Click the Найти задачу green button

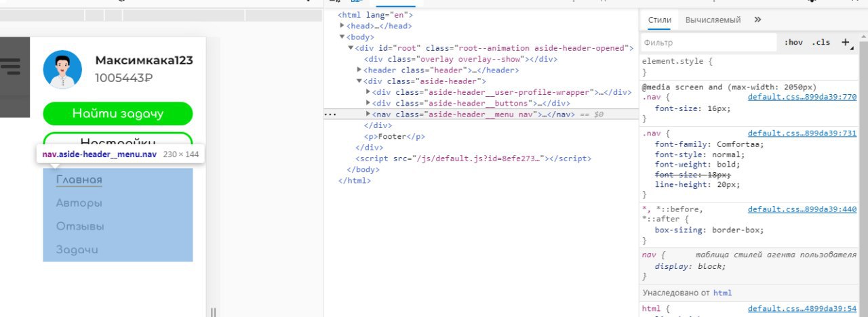118,114
